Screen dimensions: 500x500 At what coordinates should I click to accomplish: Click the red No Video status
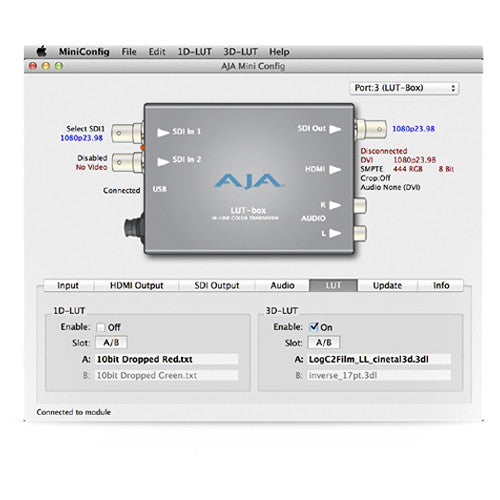coord(91,167)
